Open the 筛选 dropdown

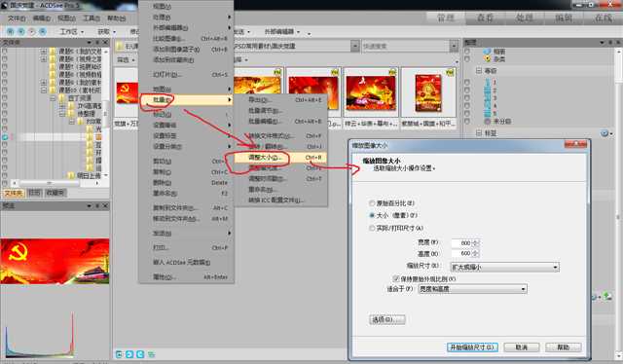pos(126,59)
